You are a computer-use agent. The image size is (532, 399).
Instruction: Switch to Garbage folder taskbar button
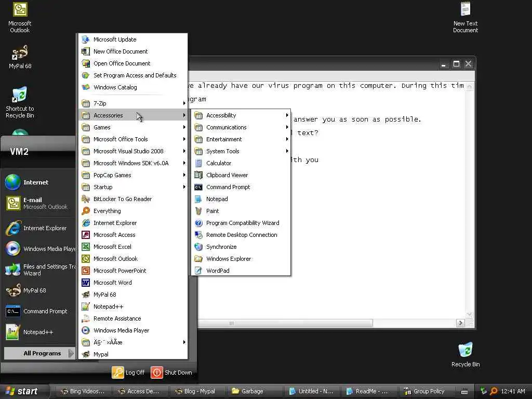pyautogui.click(x=253, y=391)
